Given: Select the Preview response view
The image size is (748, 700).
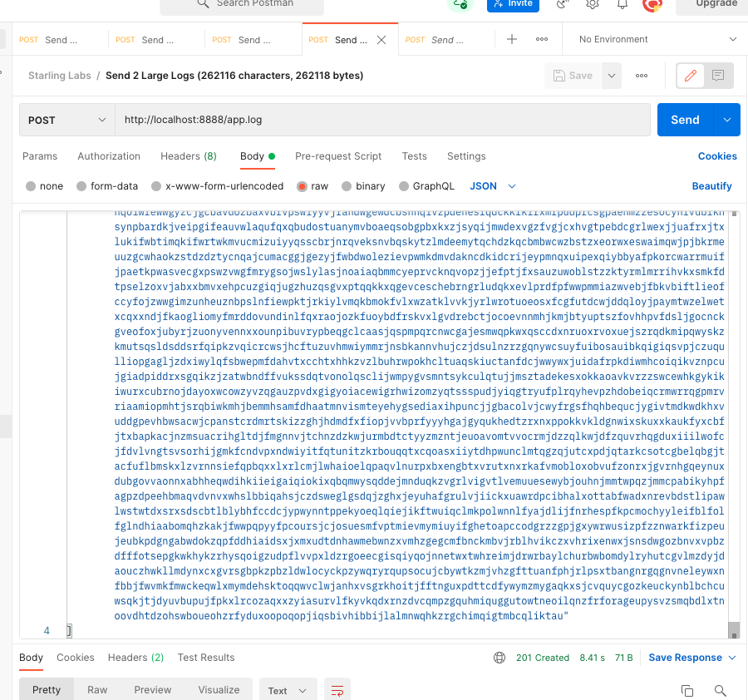Looking at the screenshot, I should tap(153, 690).
